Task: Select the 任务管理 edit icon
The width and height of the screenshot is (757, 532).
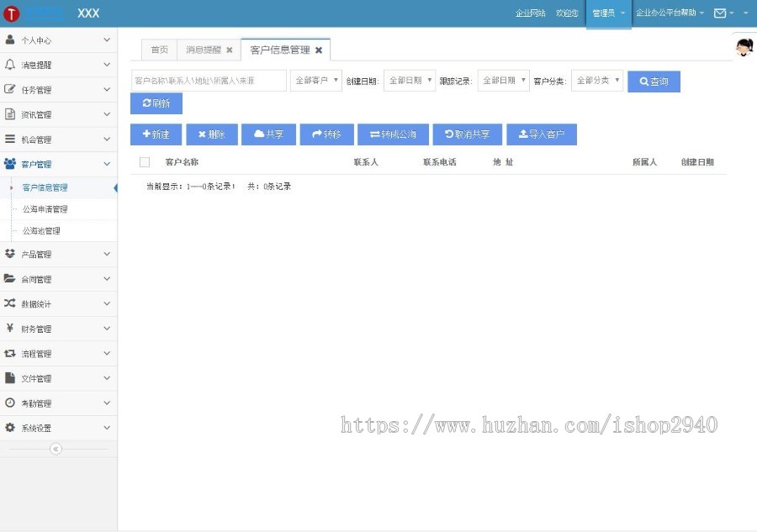Action: click(x=8, y=89)
